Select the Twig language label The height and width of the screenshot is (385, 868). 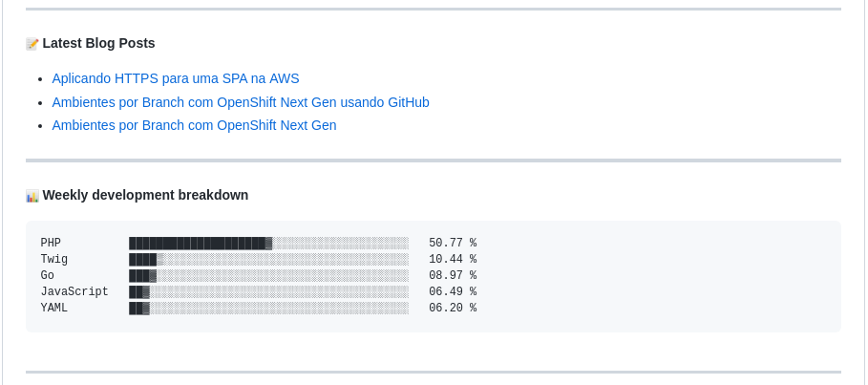click(x=54, y=260)
